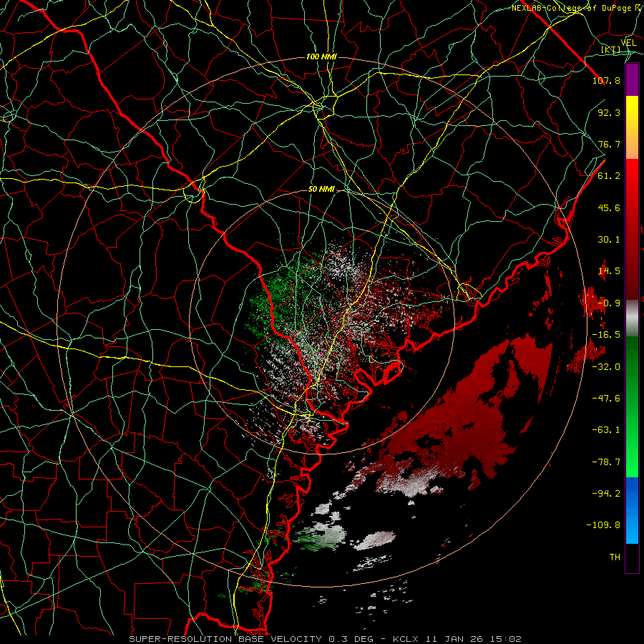644x644 pixels.
Task: Click the -109.8 velocity scale value
Action: click(x=603, y=525)
